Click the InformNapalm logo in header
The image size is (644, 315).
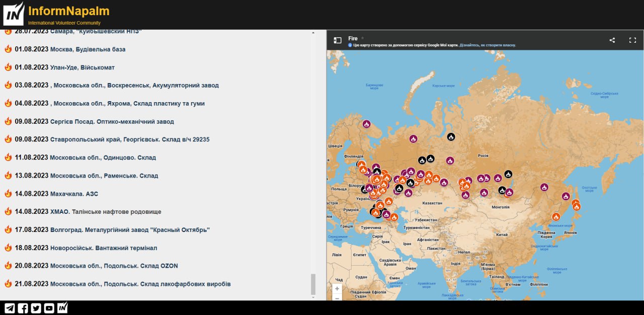pos(14,14)
